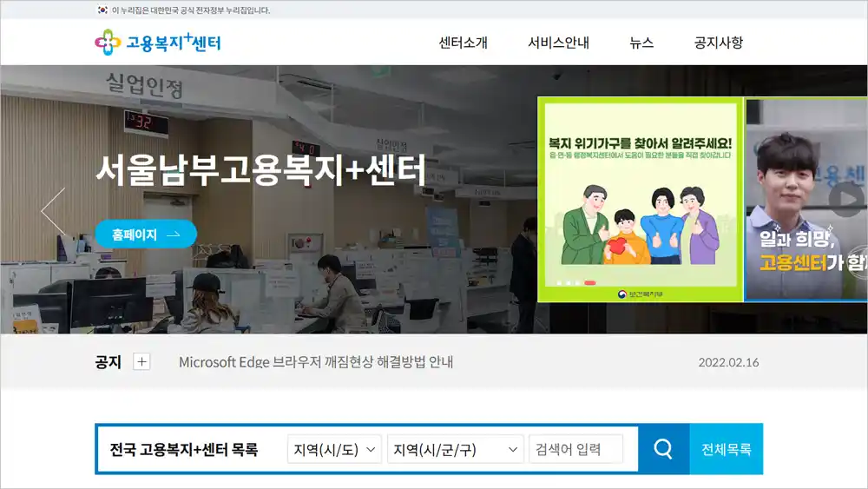Play the 일과 희망 video thumbnail
This screenshot has height=489, width=868.
click(x=846, y=198)
